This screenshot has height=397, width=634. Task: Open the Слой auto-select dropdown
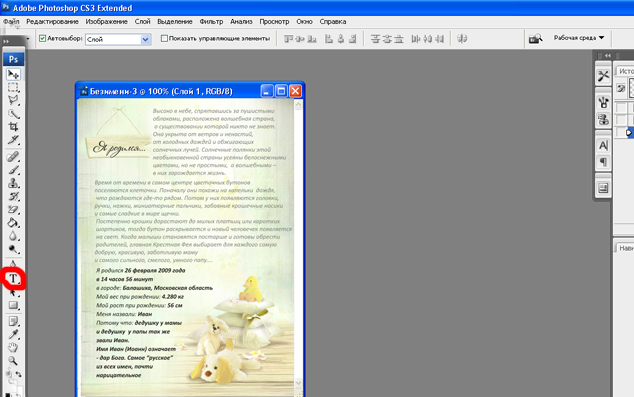(x=118, y=39)
